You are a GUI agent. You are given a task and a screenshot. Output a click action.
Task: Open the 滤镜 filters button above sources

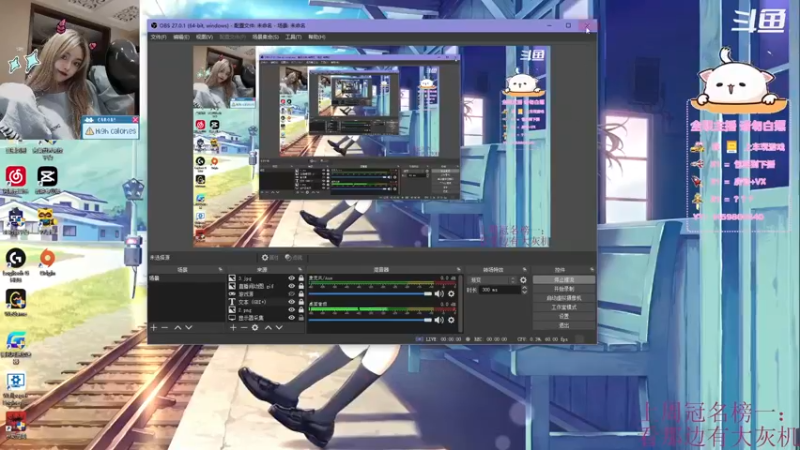tap(293, 258)
